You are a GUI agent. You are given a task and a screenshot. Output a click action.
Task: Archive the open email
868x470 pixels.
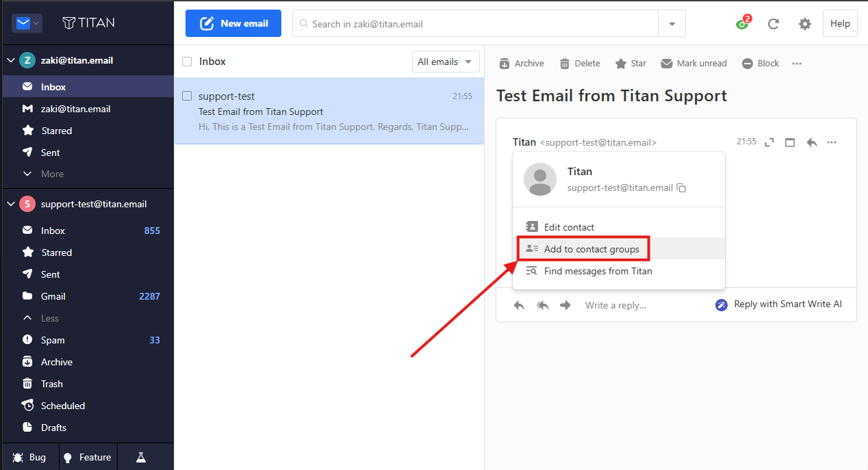pyautogui.click(x=522, y=63)
